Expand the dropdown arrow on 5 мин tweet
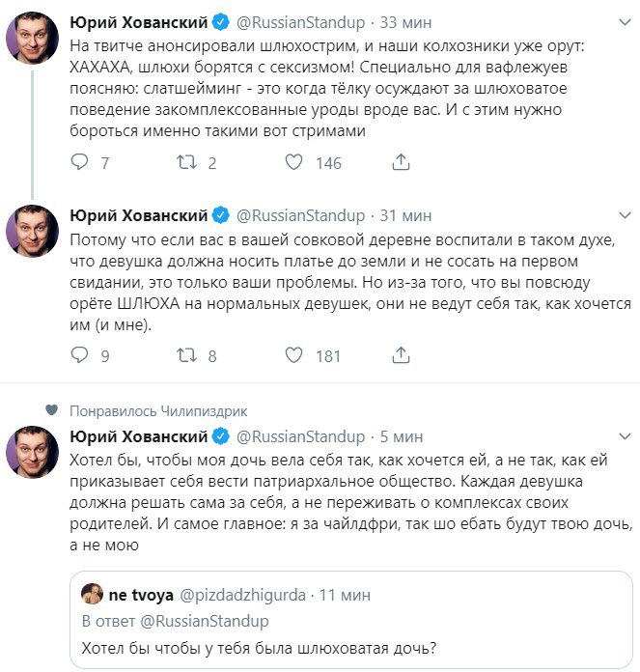 (625, 436)
